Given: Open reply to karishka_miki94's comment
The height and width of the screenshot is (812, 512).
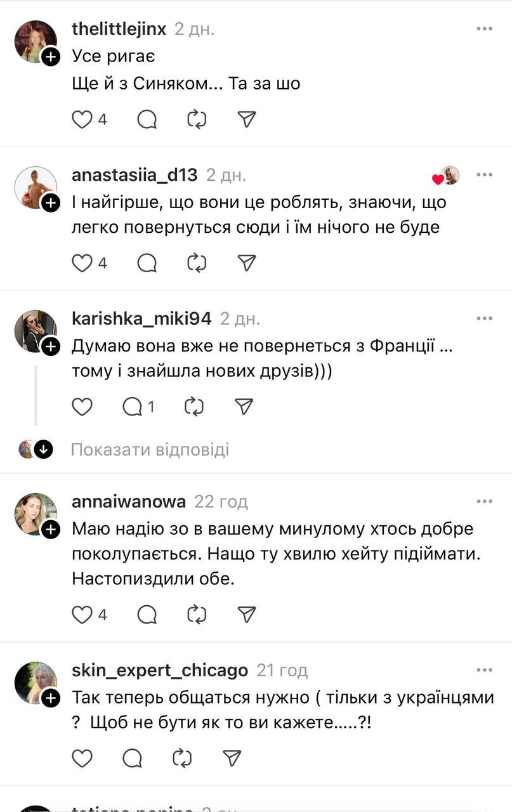Looking at the screenshot, I should pyautogui.click(x=133, y=407).
